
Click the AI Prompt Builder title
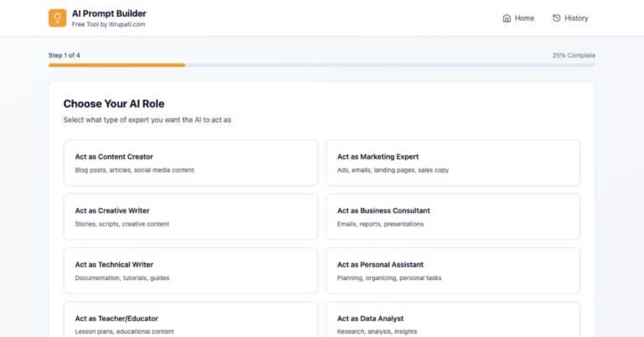pos(109,13)
